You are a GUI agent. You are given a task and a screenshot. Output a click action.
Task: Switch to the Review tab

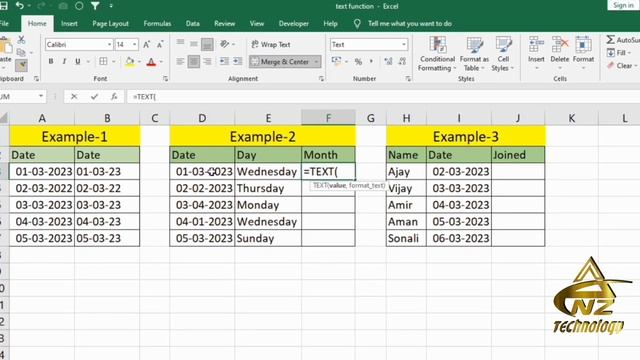point(224,24)
